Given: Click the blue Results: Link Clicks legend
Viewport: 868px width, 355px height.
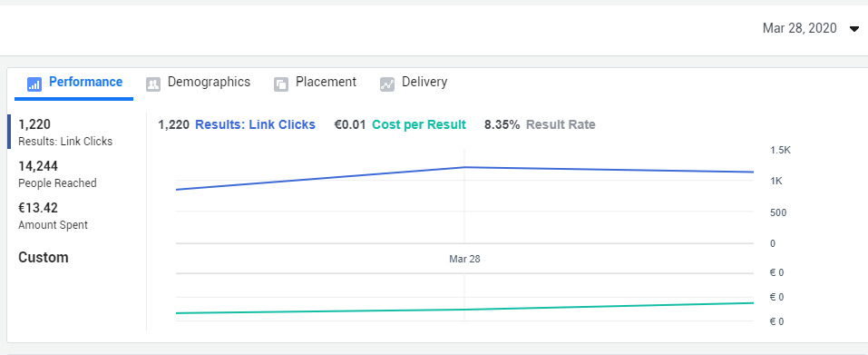Looking at the screenshot, I should pyautogui.click(x=255, y=124).
